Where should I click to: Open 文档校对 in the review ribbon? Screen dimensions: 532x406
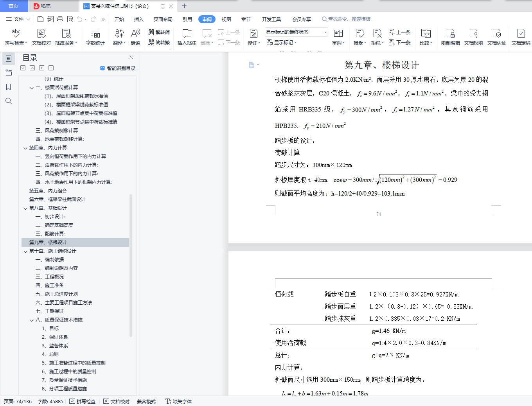point(41,37)
